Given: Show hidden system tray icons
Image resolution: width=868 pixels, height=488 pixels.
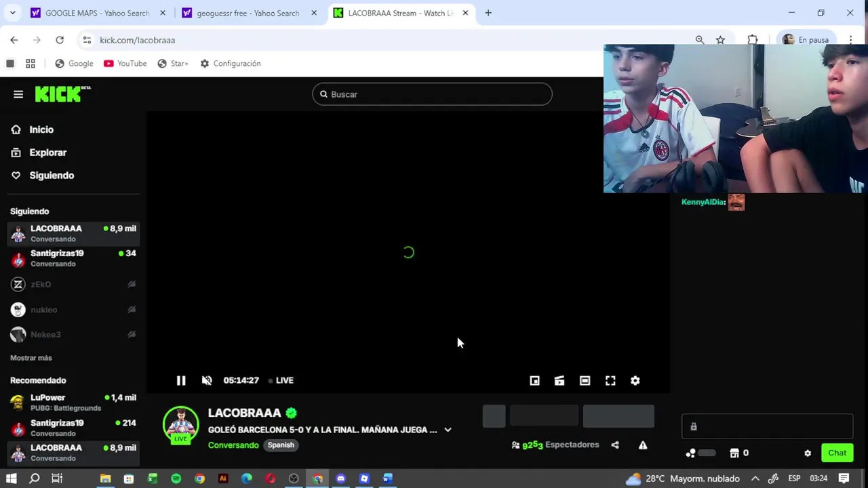Looking at the screenshot, I should point(755,479).
